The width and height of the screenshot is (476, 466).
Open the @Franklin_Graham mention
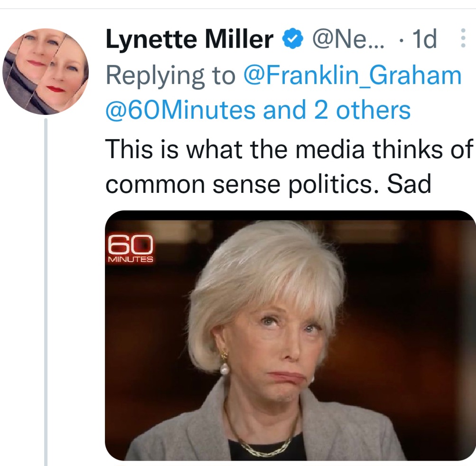coord(352,75)
